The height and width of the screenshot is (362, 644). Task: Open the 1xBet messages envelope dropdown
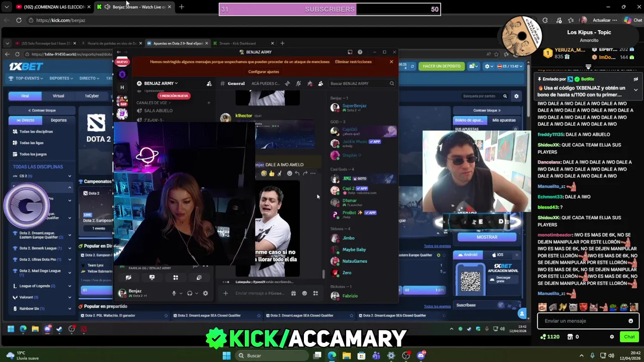[473, 66]
